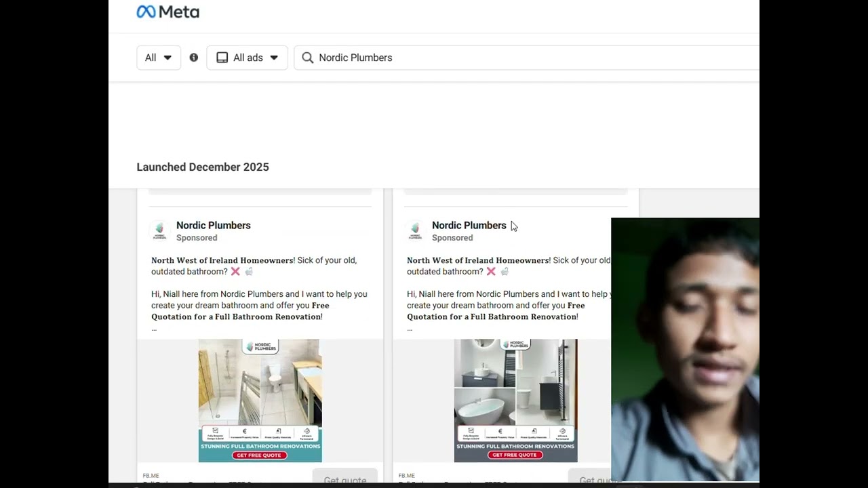The image size is (868, 488).
Task: Expand right ad text with ellipsis
Action: click(410, 329)
